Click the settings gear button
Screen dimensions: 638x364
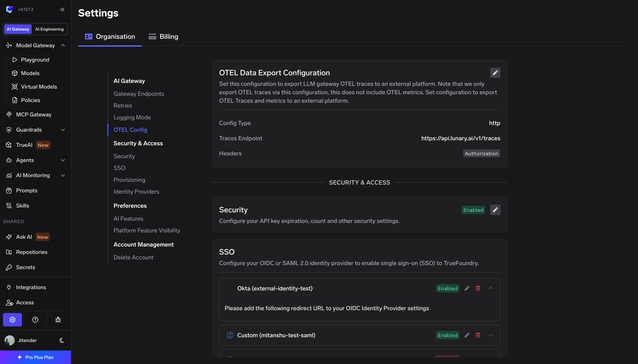pos(12,320)
